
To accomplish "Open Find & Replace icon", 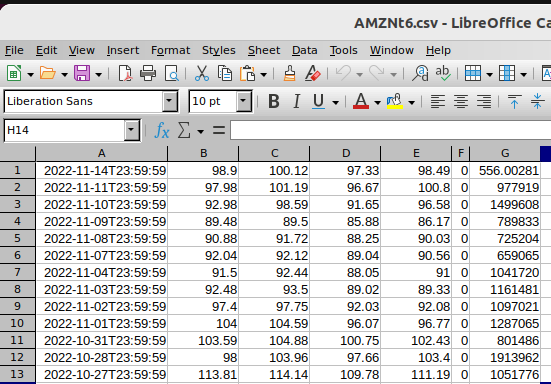I will click(420, 74).
